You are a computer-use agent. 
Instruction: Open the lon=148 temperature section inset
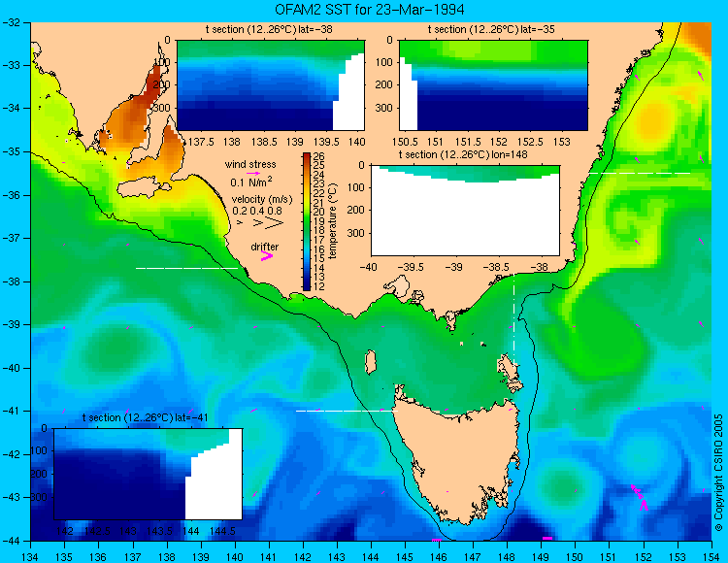point(465,211)
